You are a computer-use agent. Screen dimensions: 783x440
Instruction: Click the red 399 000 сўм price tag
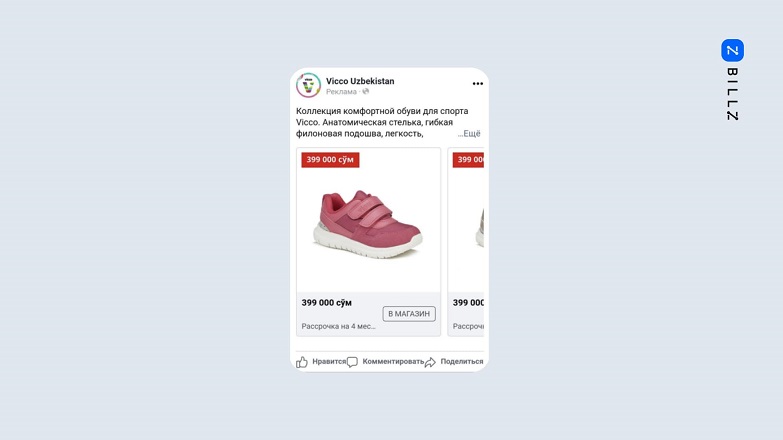(330, 160)
